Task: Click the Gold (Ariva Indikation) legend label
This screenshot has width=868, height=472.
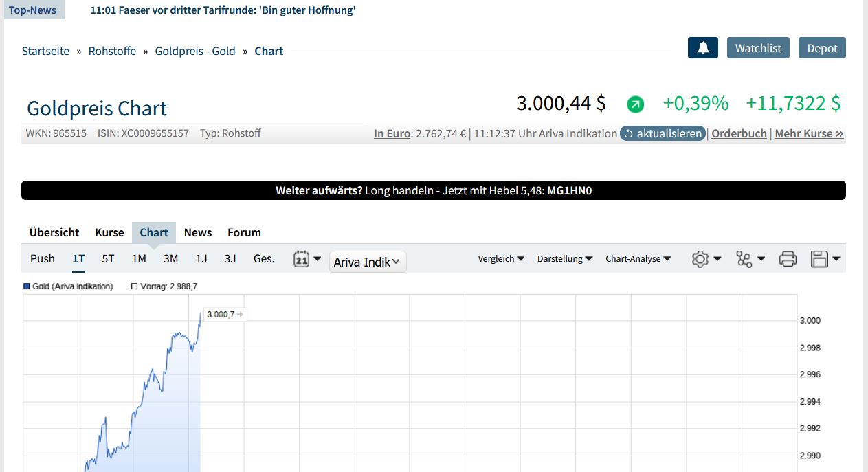Action: (73, 286)
